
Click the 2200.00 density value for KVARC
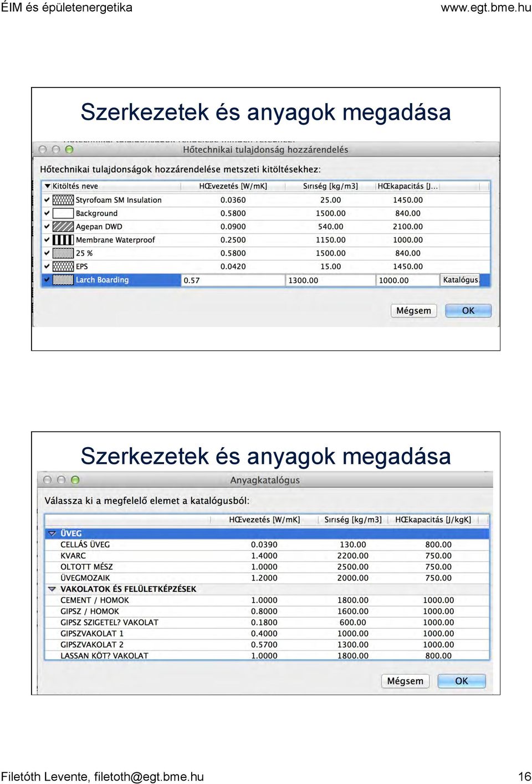[x=353, y=556]
